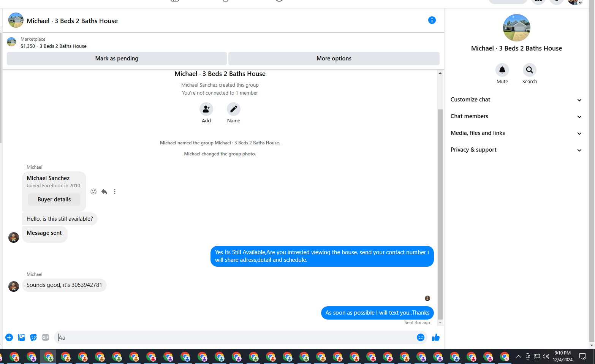Expand Privacy & support section
The image size is (595, 364).
click(516, 150)
